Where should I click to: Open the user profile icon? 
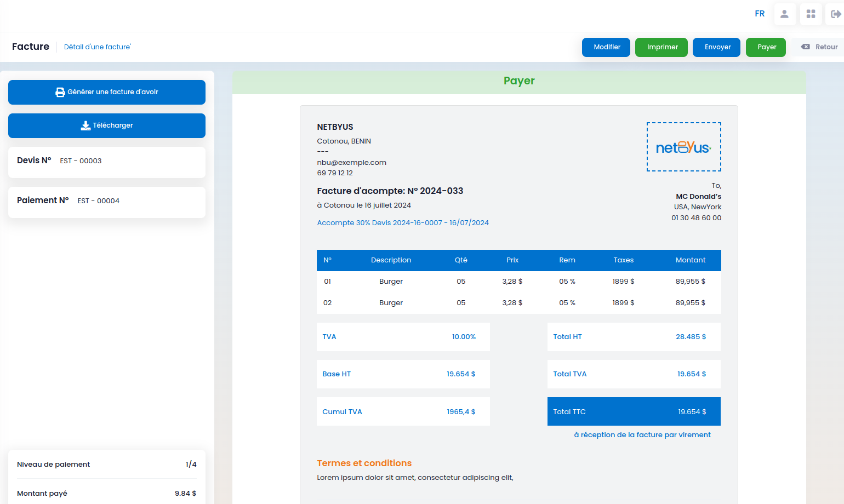(x=785, y=14)
